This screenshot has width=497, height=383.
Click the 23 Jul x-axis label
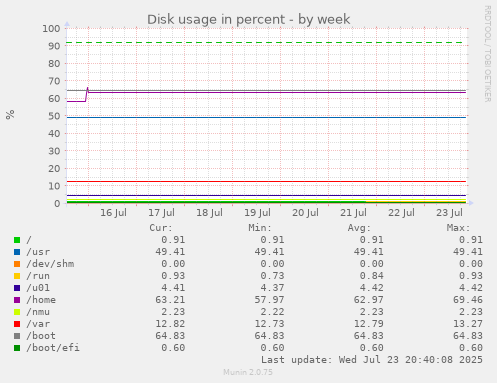(x=449, y=212)
